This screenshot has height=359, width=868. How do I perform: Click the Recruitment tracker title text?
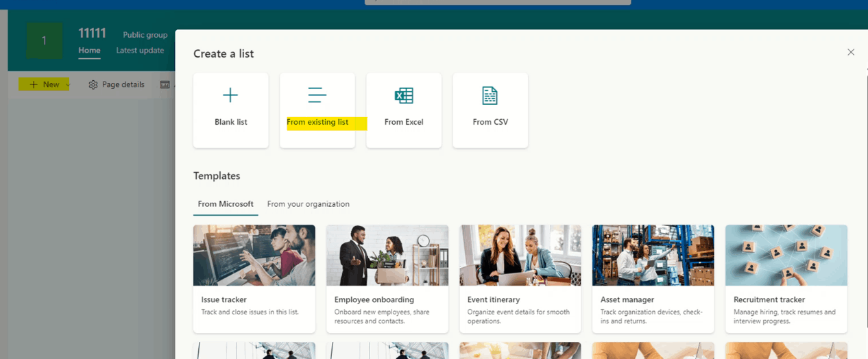point(769,299)
